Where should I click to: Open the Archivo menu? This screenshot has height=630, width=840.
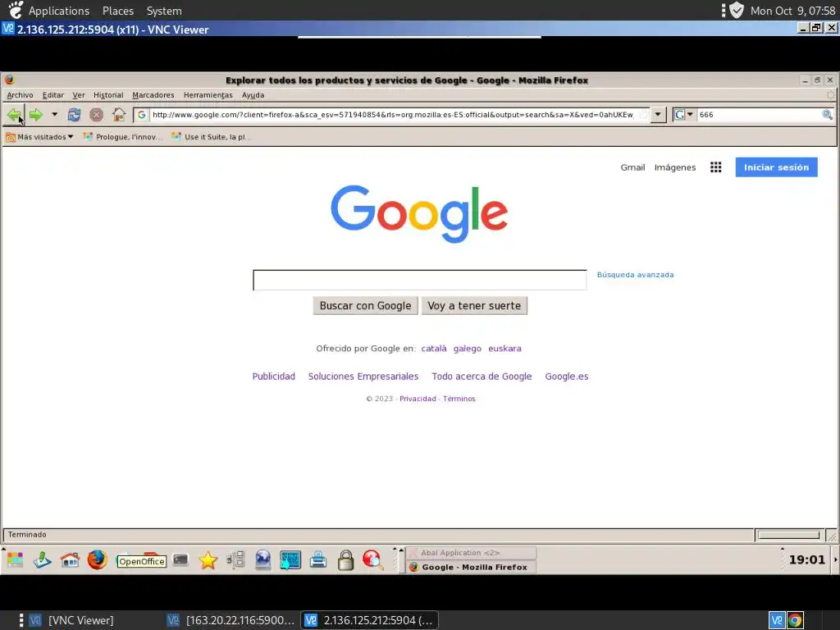point(20,95)
